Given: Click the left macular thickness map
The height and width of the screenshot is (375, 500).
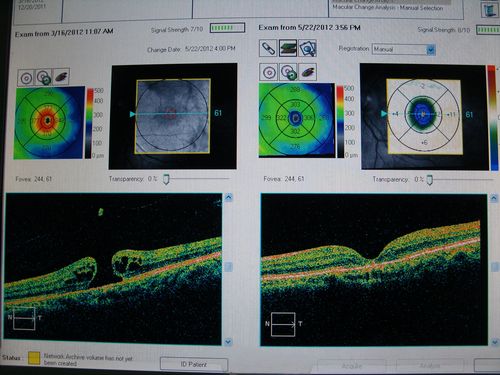Looking at the screenshot, I should (49, 122).
